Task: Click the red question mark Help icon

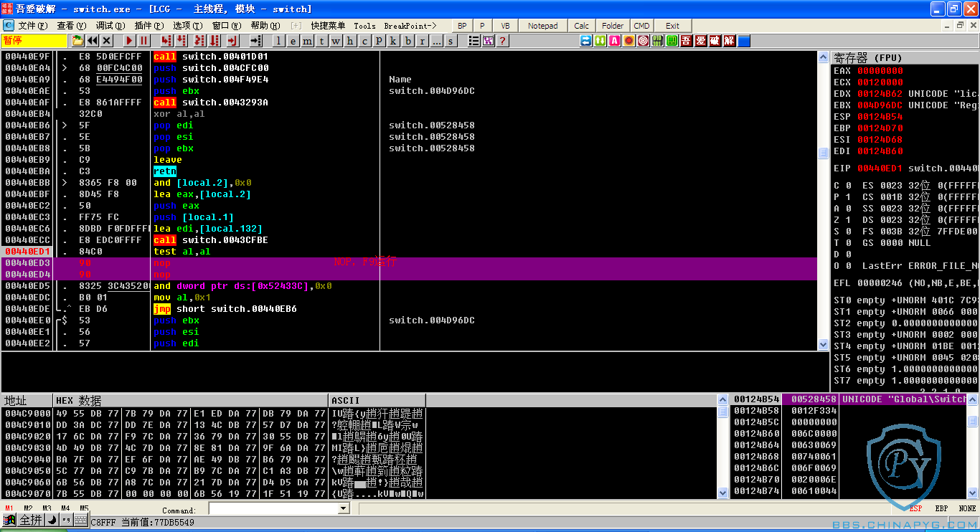Action: coord(503,41)
